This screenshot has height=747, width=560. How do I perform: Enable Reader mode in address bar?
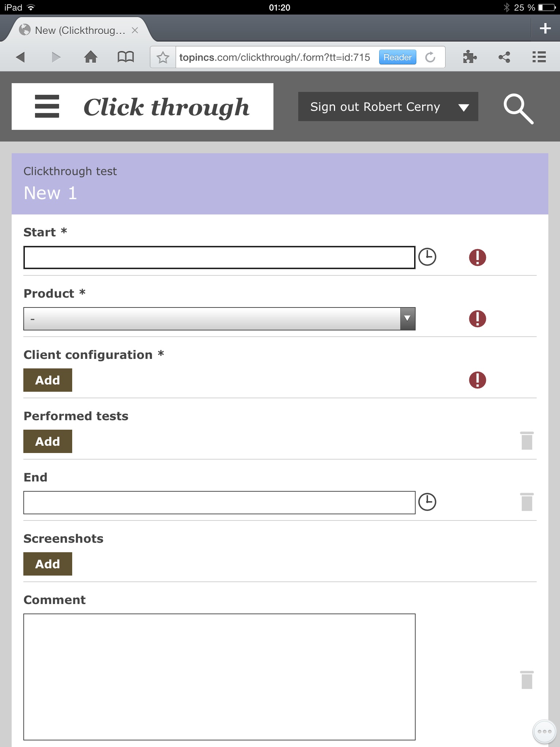[397, 57]
